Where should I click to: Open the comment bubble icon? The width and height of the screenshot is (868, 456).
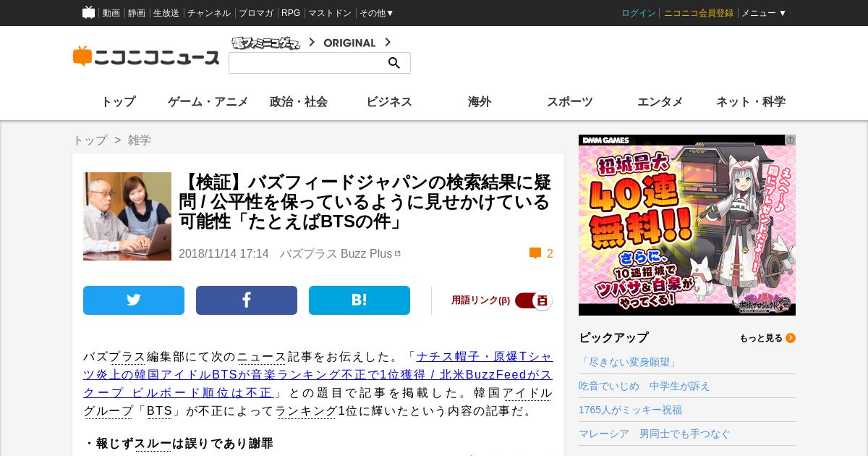pos(535,253)
